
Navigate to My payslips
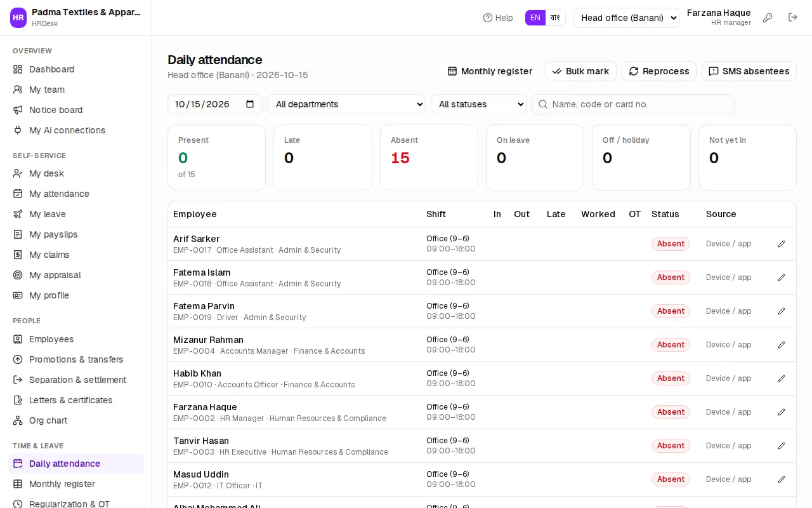(x=76, y=234)
